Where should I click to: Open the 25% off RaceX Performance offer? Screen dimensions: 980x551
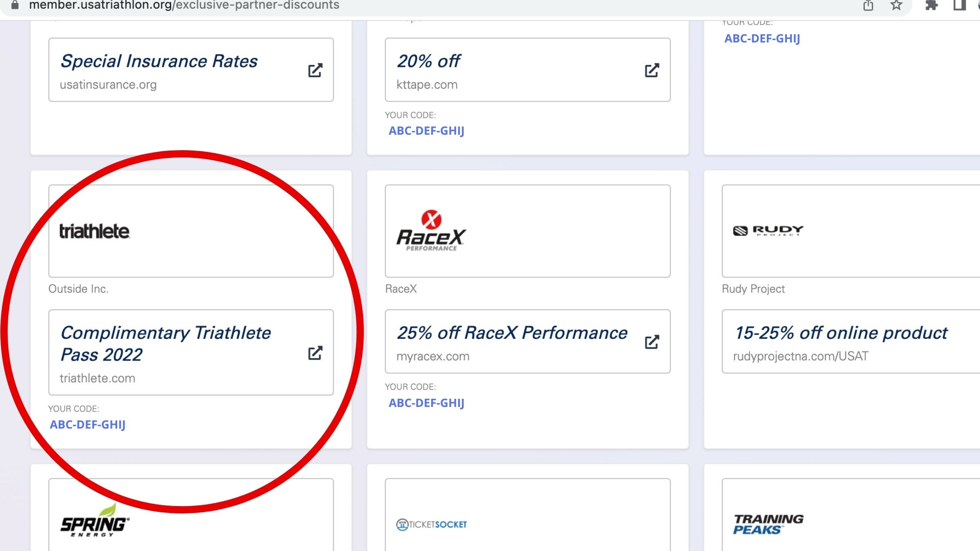528,341
